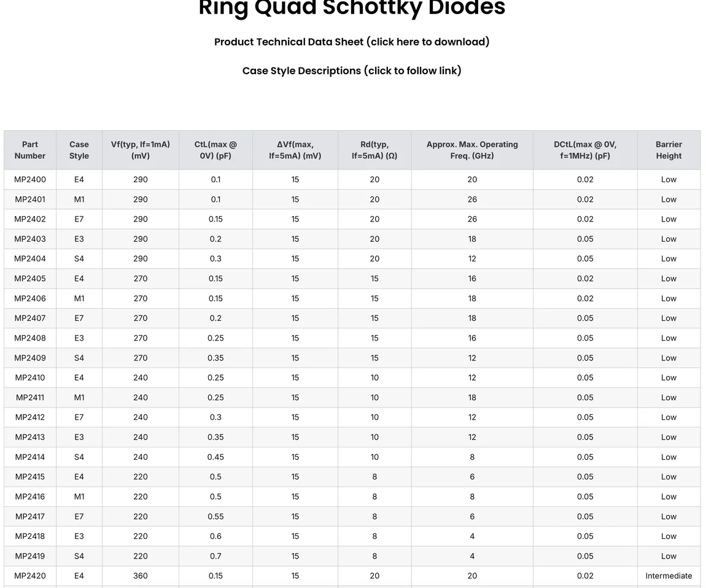This screenshot has width=706, height=588.
Task: Click the Approx. Max. Operating Freq. header
Action: [472, 150]
